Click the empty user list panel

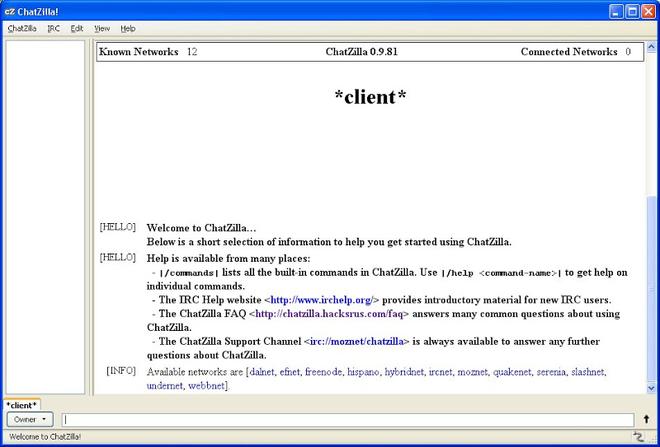pos(45,217)
